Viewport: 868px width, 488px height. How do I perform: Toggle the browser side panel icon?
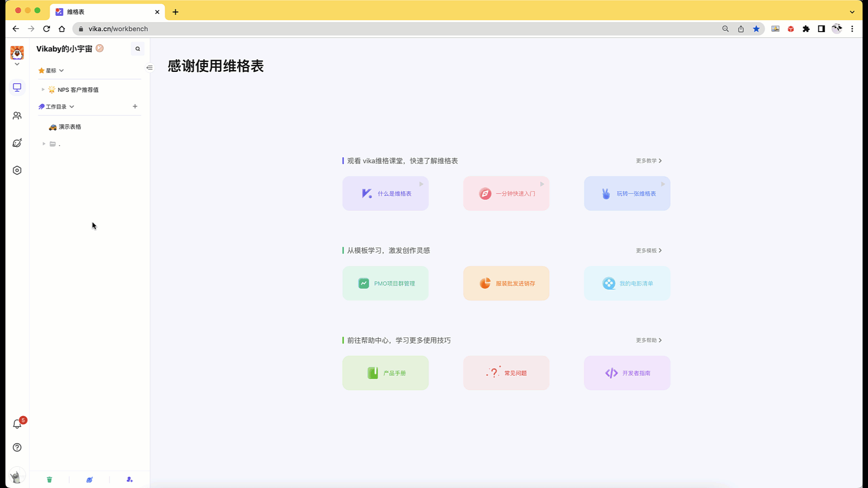click(x=821, y=28)
